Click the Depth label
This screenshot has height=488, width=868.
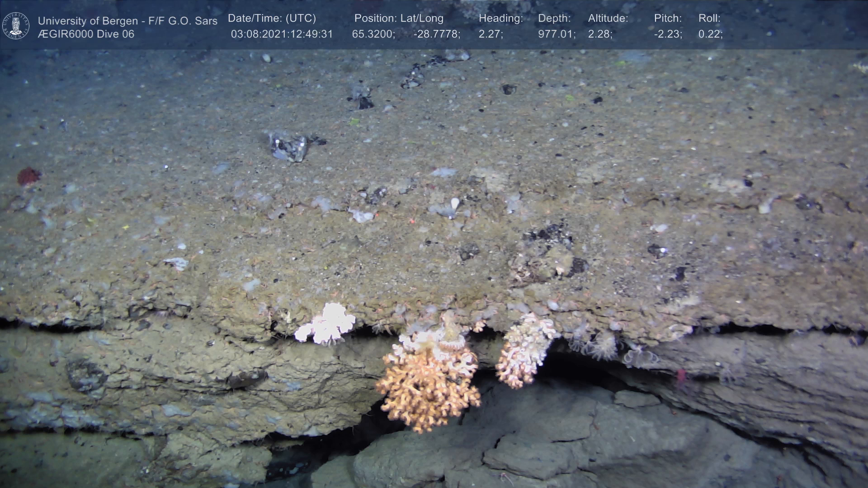(x=554, y=19)
